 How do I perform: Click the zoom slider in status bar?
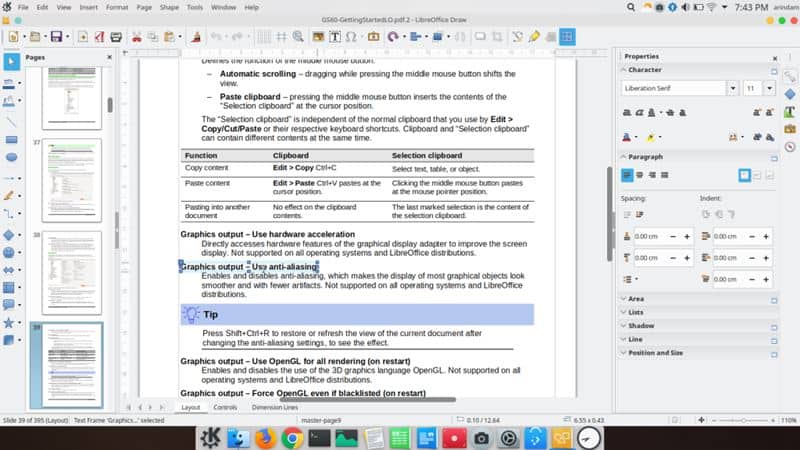[743, 420]
